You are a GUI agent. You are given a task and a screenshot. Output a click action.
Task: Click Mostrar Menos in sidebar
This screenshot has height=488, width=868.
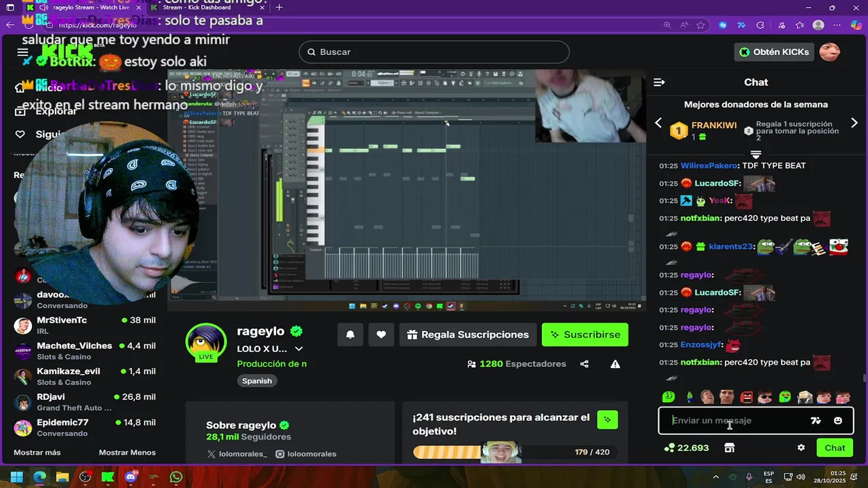(x=127, y=453)
